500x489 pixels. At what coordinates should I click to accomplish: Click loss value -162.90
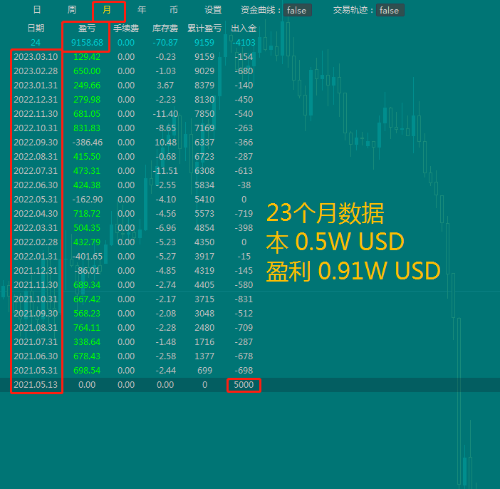point(88,200)
